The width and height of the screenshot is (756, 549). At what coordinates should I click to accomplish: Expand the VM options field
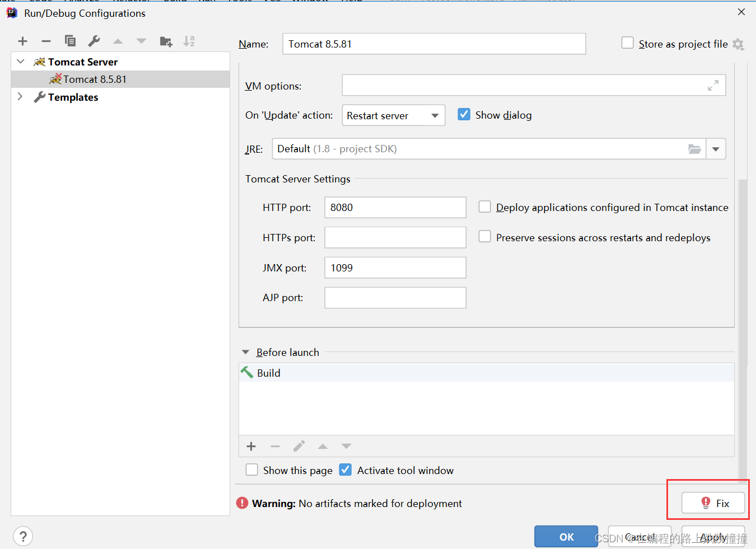point(713,86)
